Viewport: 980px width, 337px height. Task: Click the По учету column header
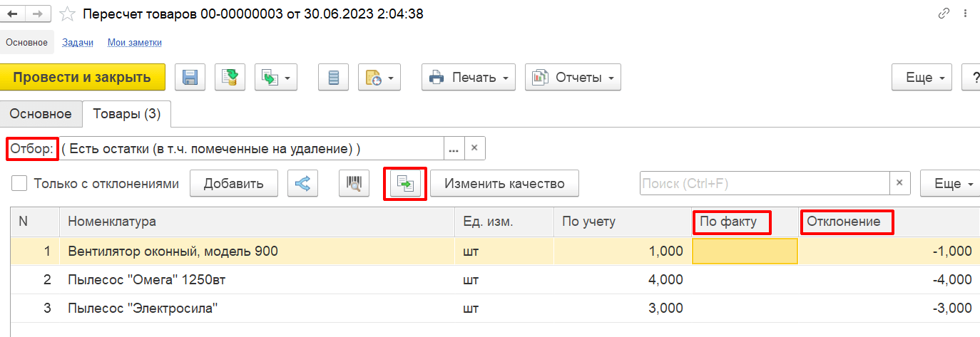623,222
